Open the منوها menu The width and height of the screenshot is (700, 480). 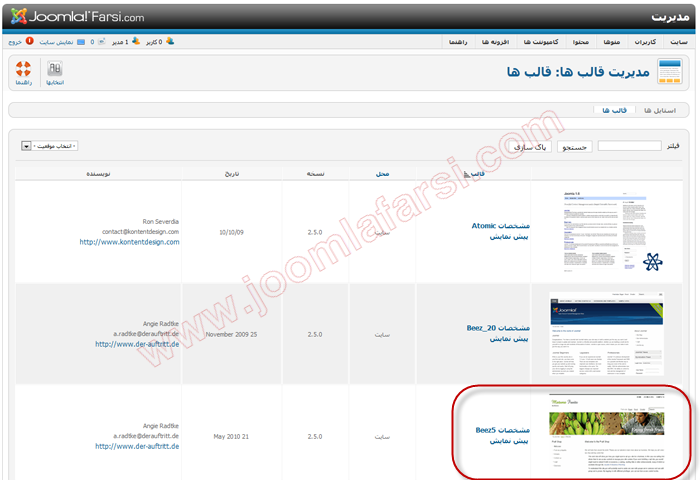pyautogui.click(x=612, y=42)
